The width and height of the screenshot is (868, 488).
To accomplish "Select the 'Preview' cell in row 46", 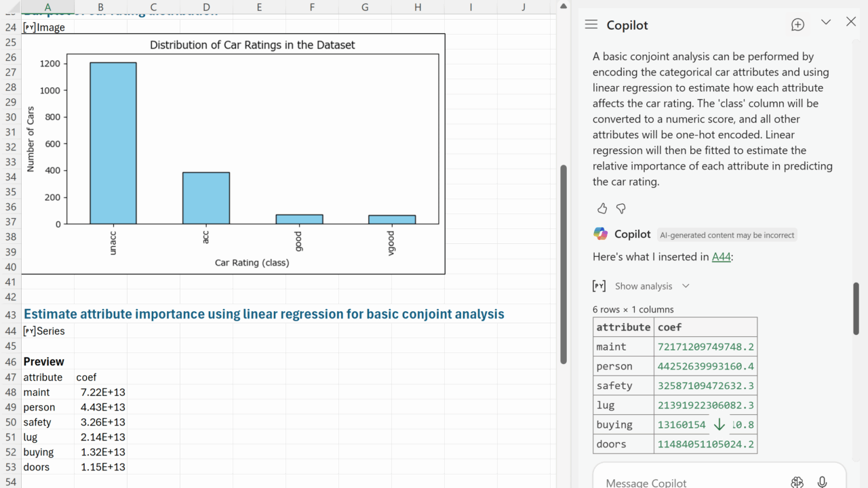I will click(47, 362).
